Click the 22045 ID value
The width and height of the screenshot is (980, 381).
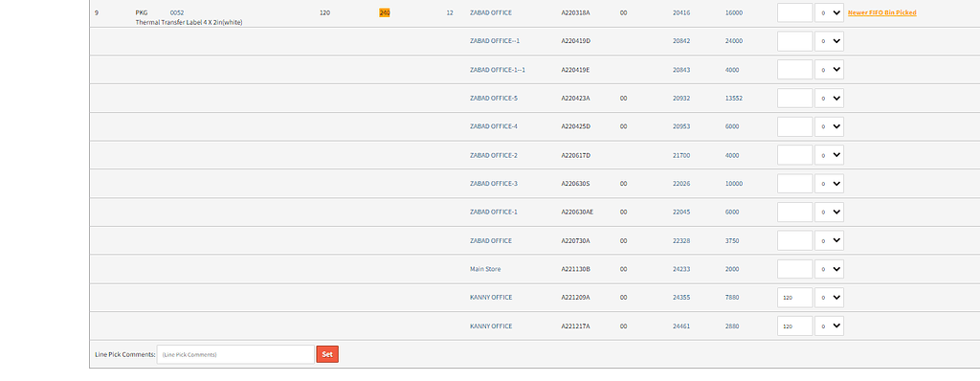point(681,213)
